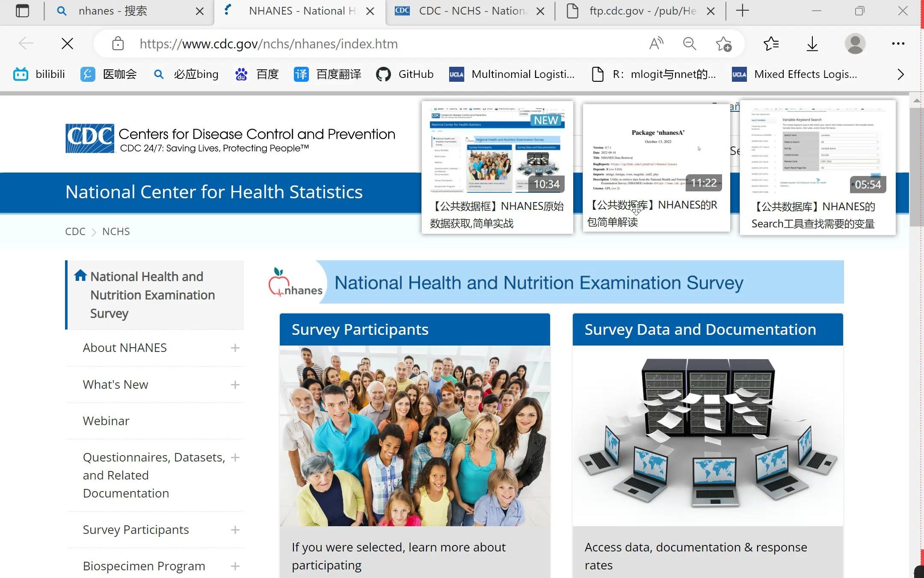924x578 pixels.
Task: Open the tab actions menu icon
Action: pos(22,11)
